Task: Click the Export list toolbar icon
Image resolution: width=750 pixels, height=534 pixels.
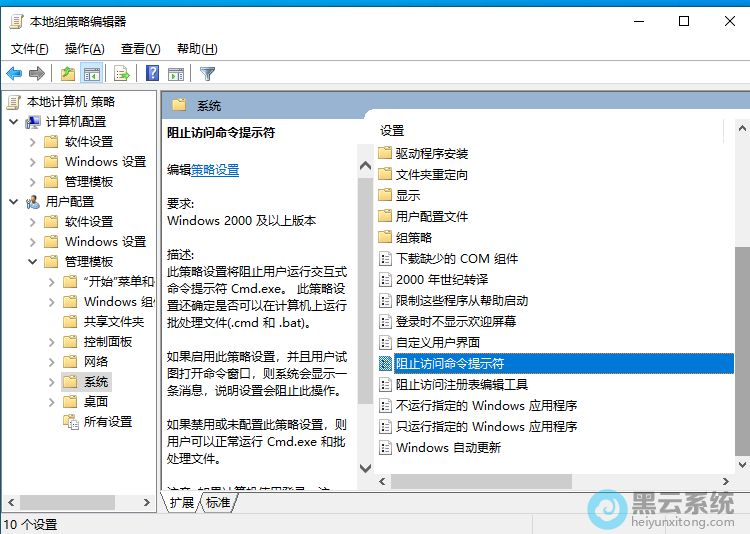Action: pos(122,74)
